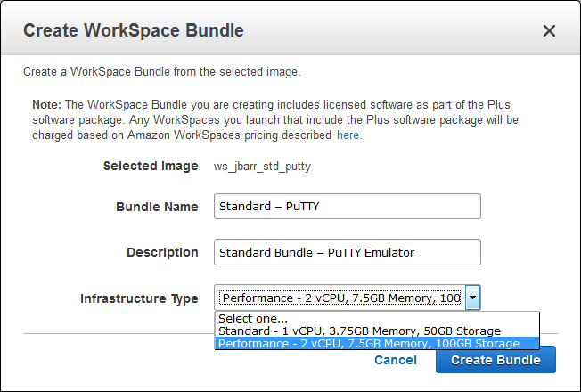581x392 pixels.
Task: Select Performance - 2 vCPU, 7.5GB Memory option
Action: click(x=368, y=343)
